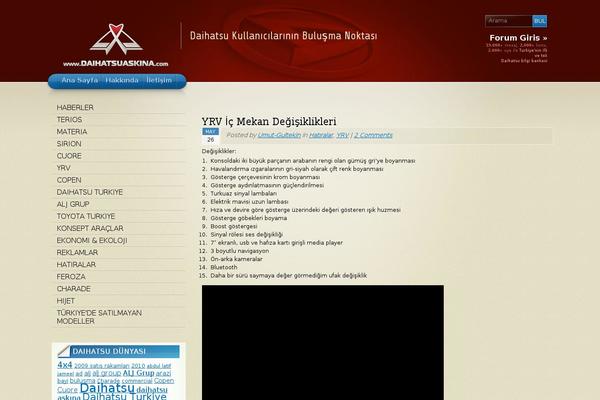Open EKONOMI & EKOLOJI category
The width and height of the screenshot is (600, 400).
(92, 240)
